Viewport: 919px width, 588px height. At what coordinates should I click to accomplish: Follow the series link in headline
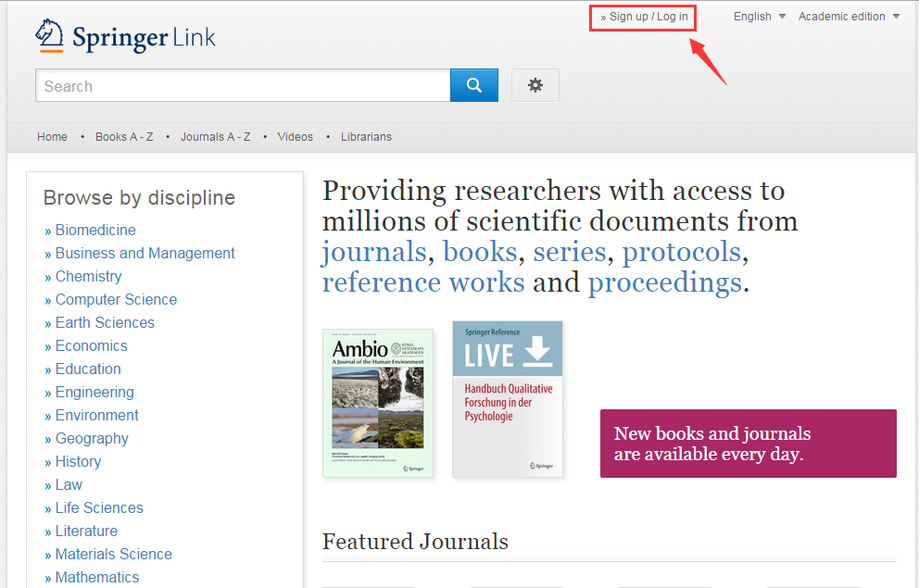pos(569,253)
